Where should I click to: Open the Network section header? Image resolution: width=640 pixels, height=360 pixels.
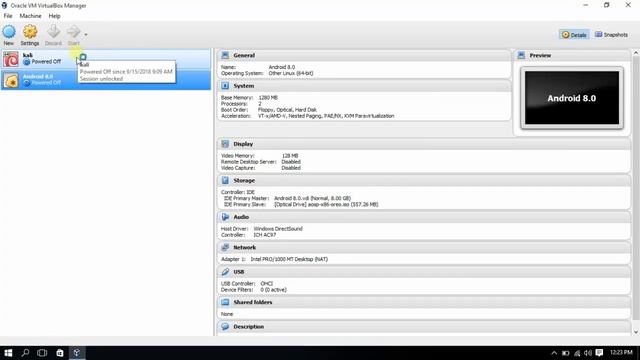(424, 247)
